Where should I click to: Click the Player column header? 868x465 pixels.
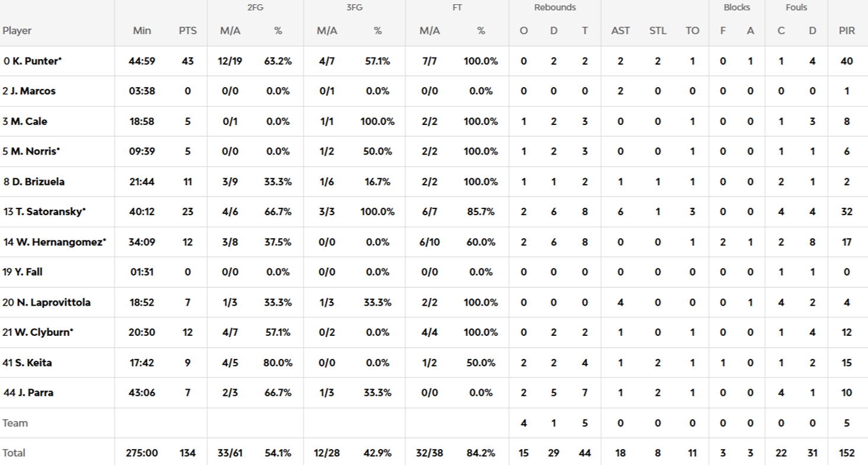pos(17,31)
